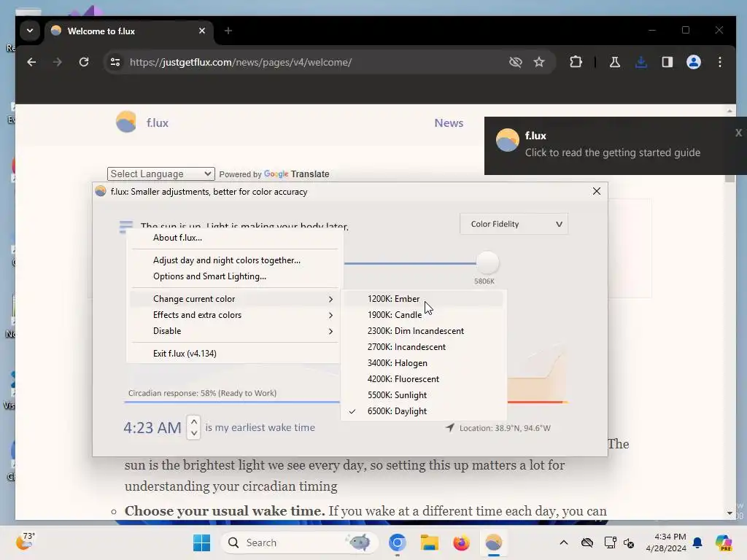This screenshot has width=747, height=560.
Task: Open a new browser tab
Action: [228, 31]
